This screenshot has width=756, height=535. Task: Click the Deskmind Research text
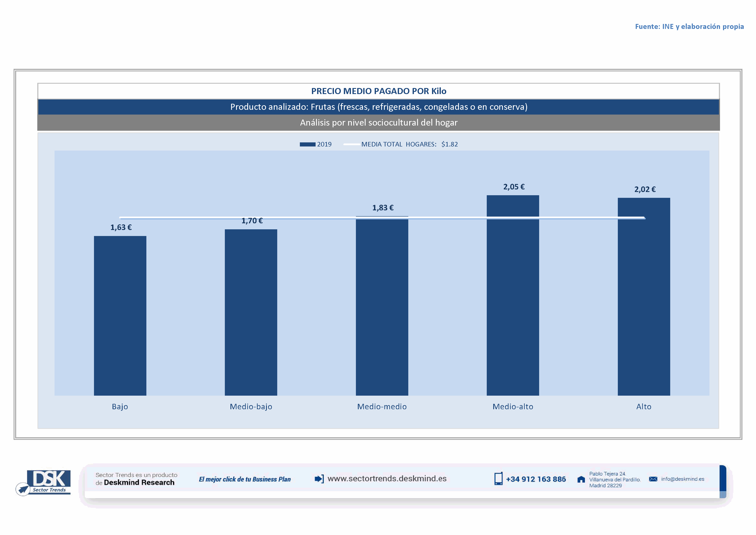click(139, 483)
